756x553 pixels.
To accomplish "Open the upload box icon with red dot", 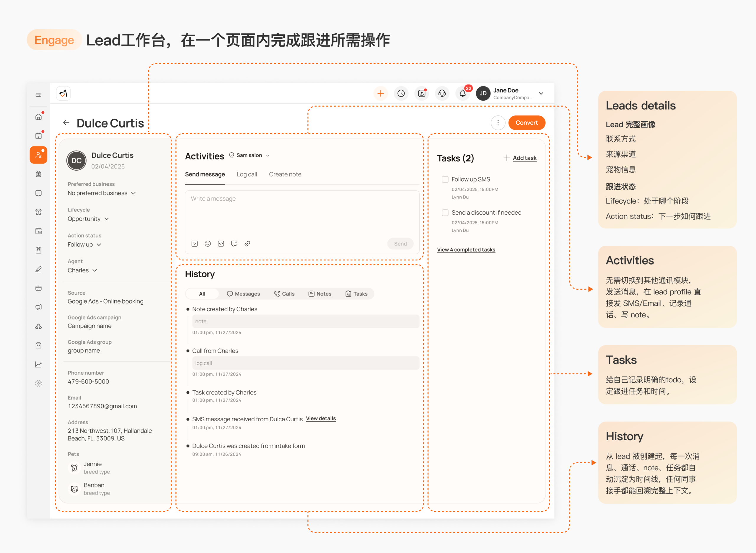I will tap(421, 93).
